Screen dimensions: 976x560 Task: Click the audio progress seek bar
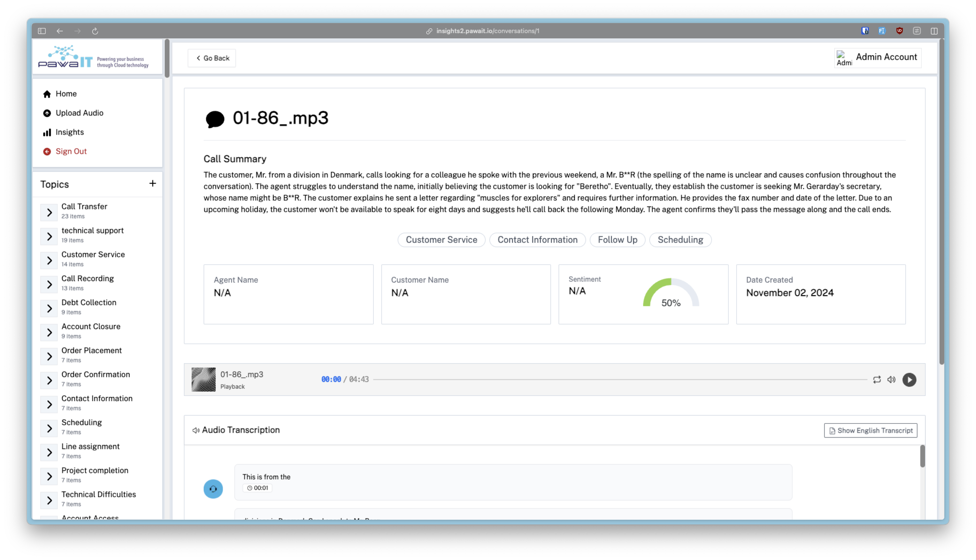pyautogui.click(x=620, y=380)
